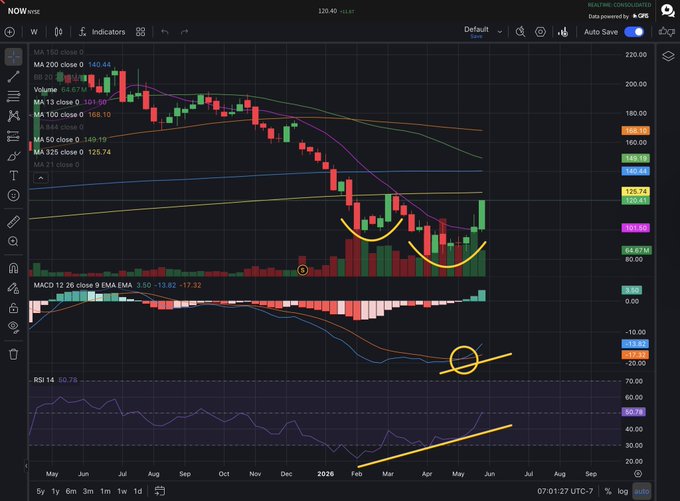Click the 07:01:27 UTC-7 timezone selector
The height and width of the screenshot is (501, 680).
pos(565,491)
